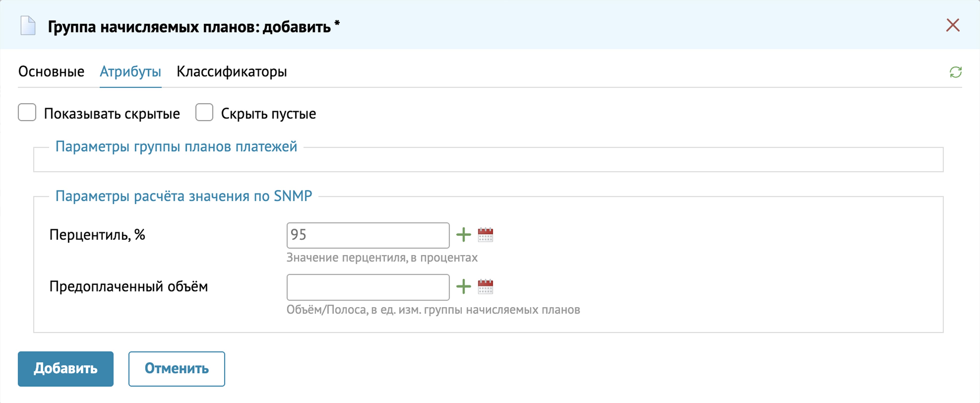This screenshot has height=403, width=980.
Task: Switch to the Основные tab
Action: pos(51,71)
